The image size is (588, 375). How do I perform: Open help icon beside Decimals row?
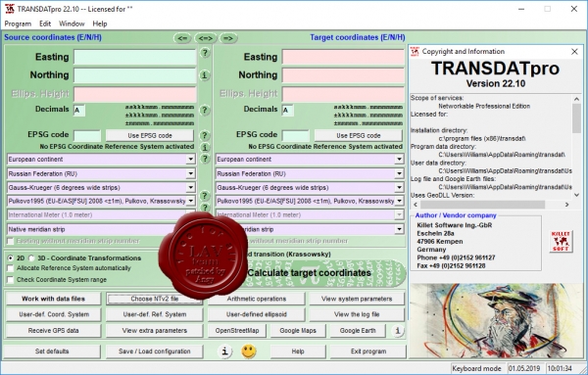(x=205, y=110)
